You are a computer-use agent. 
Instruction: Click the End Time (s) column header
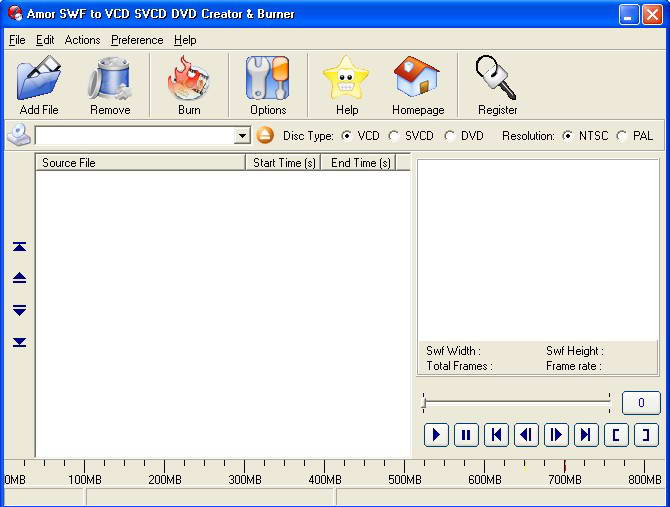[x=359, y=163]
